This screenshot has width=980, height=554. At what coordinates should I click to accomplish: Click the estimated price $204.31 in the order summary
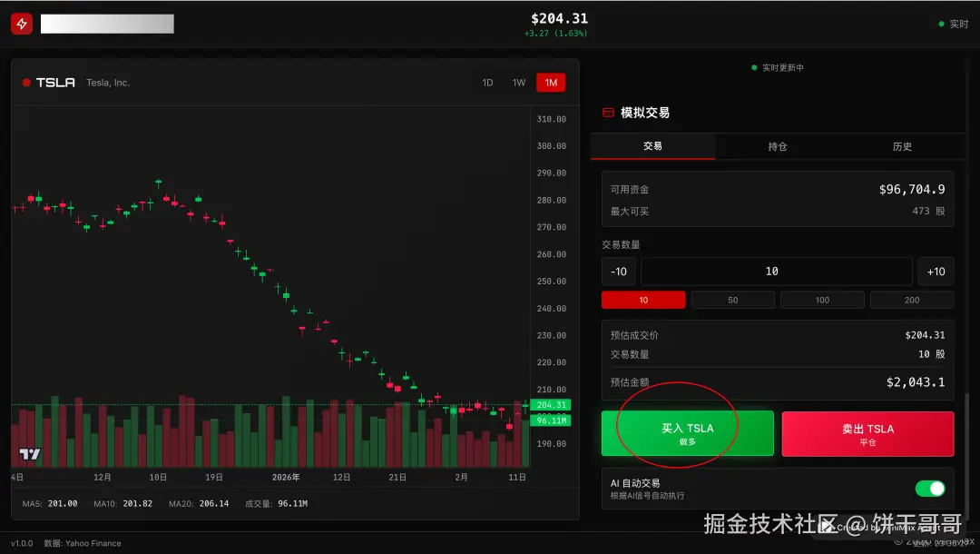[925, 335]
